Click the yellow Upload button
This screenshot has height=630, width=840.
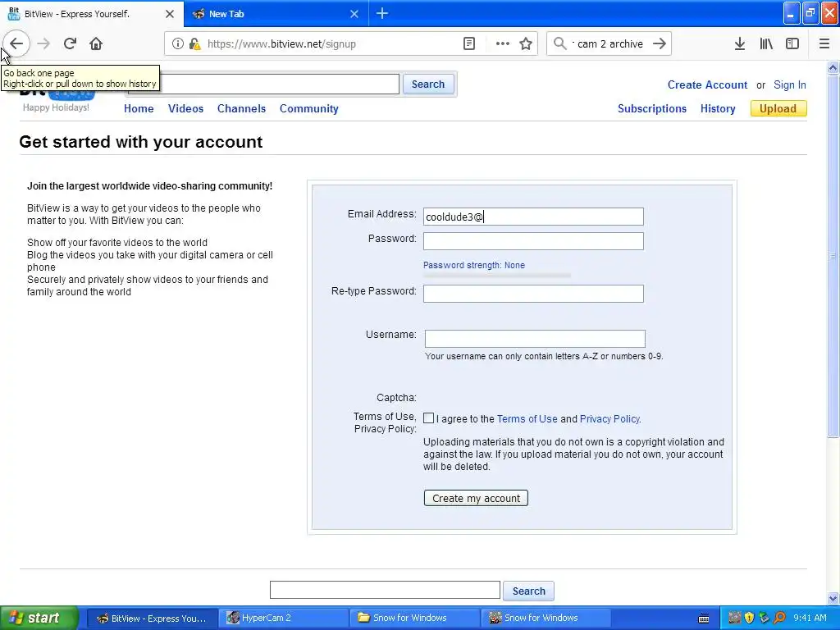coord(778,109)
